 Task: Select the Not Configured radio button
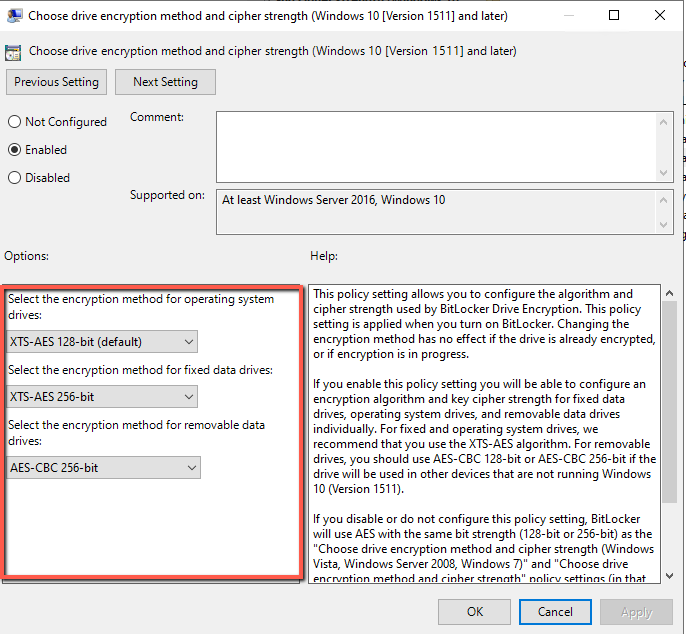14,122
